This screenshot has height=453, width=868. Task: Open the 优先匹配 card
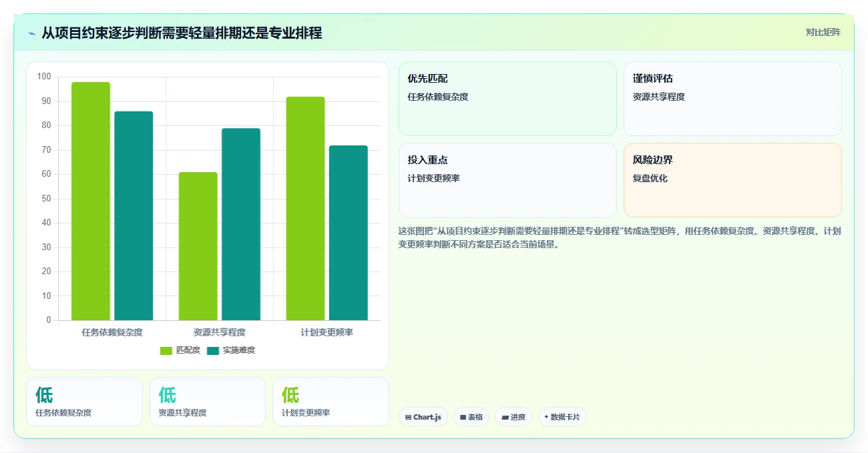(x=507, y=99)
